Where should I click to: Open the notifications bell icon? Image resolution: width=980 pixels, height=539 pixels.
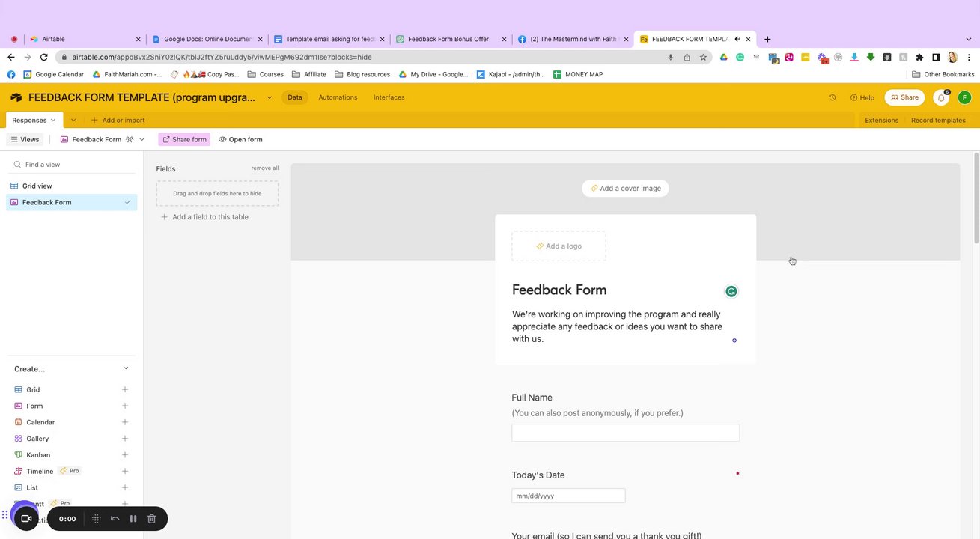coord(941,97)
